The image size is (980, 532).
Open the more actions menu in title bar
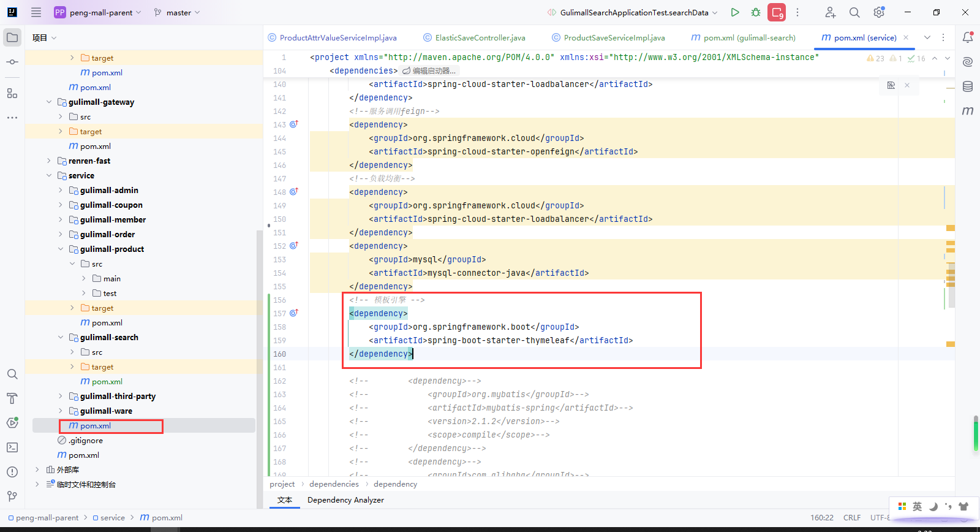[x=797, y=12]
